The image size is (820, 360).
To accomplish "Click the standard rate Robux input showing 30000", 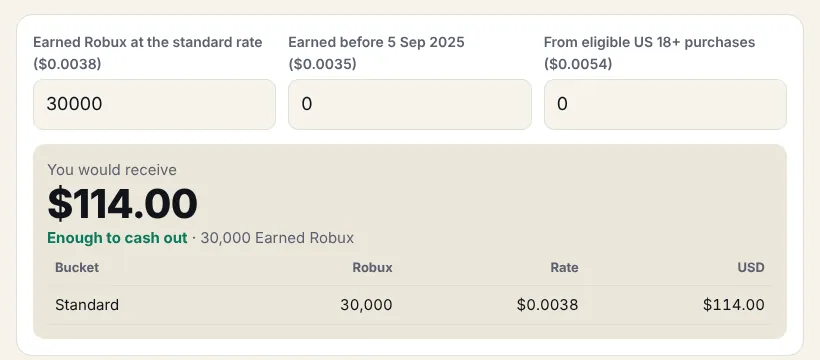I will 154,104.
